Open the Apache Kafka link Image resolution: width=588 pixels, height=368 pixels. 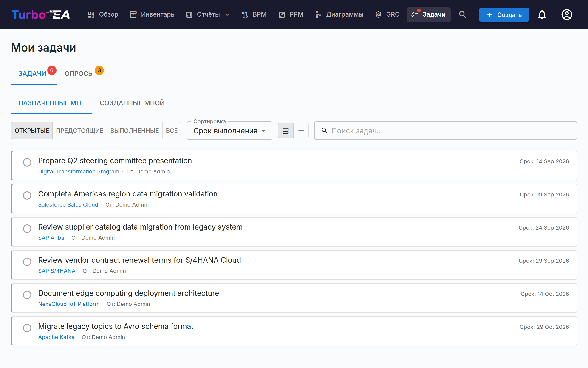[56, 337]
